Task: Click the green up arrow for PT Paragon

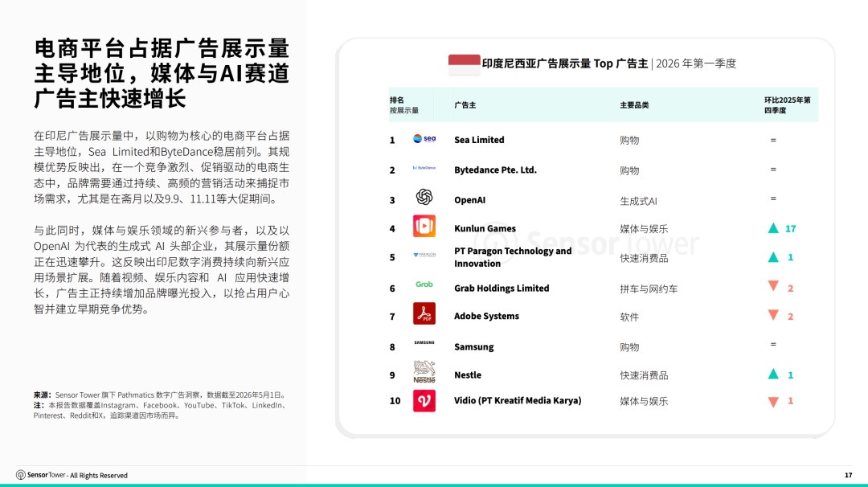Action: point(773,257)
